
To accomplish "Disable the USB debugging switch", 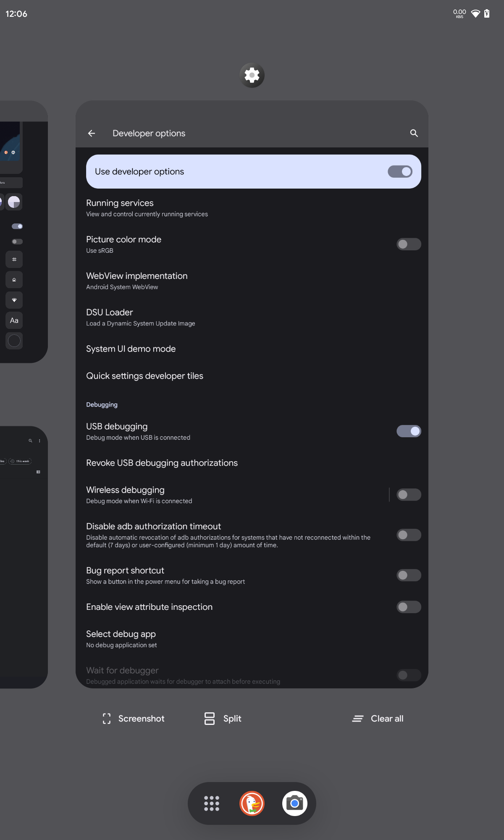I will point(409,431).
